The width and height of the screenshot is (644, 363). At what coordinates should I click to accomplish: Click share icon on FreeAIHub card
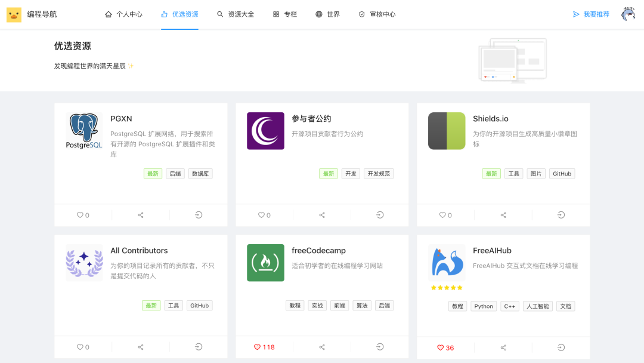point(503,347)
